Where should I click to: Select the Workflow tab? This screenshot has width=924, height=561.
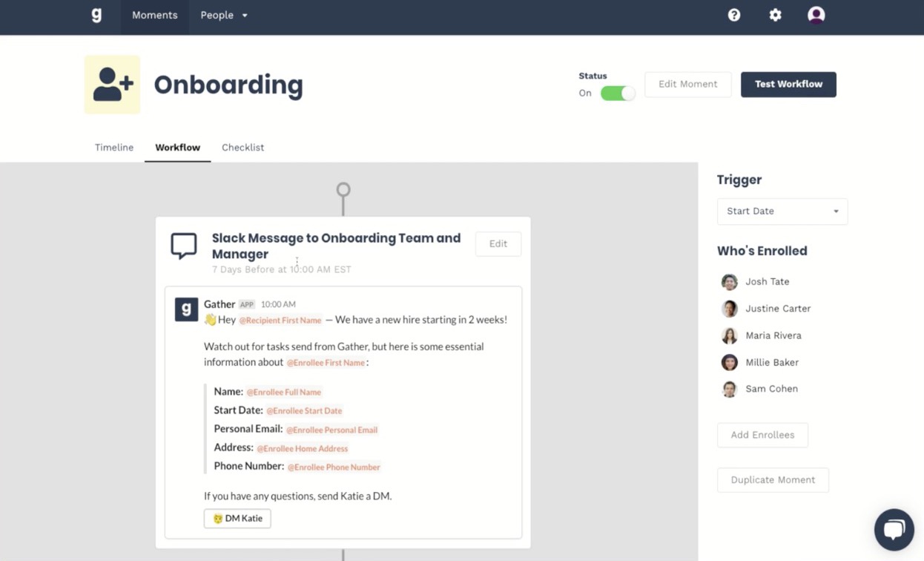tap(178, 147)
